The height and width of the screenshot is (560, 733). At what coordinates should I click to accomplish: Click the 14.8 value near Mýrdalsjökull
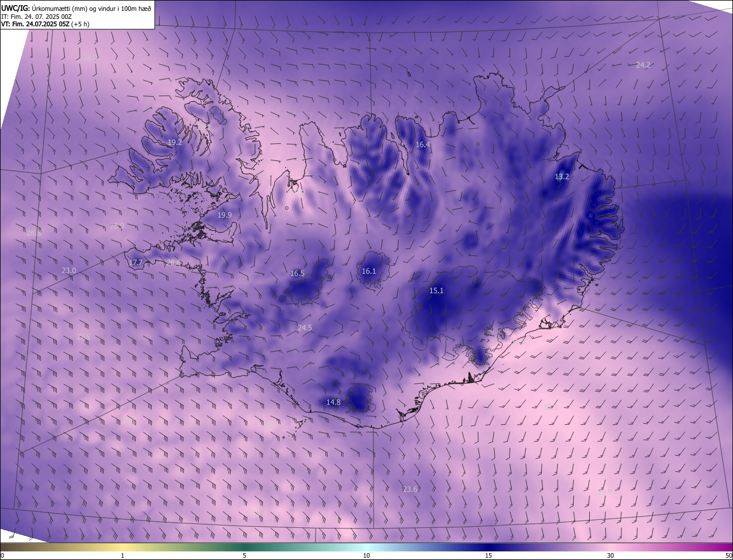point(333,403)
